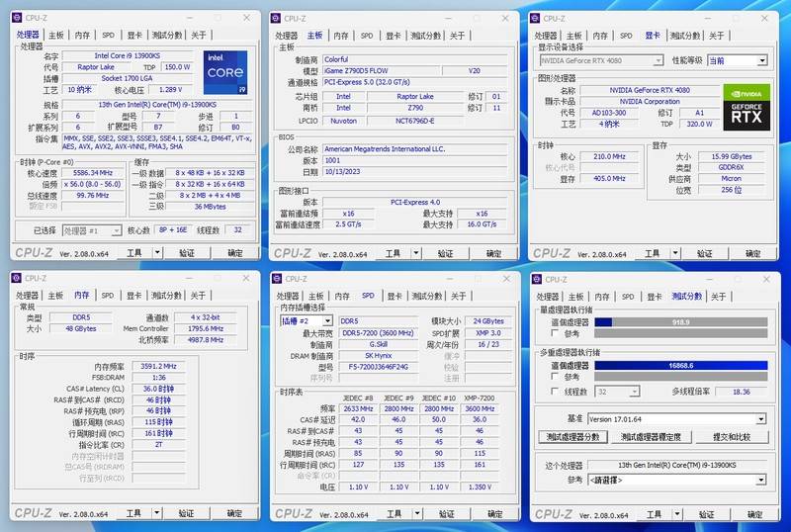Click the graphics memory vendor Micron value
Viewport: 791px width, 532px height.
(731, 178)
